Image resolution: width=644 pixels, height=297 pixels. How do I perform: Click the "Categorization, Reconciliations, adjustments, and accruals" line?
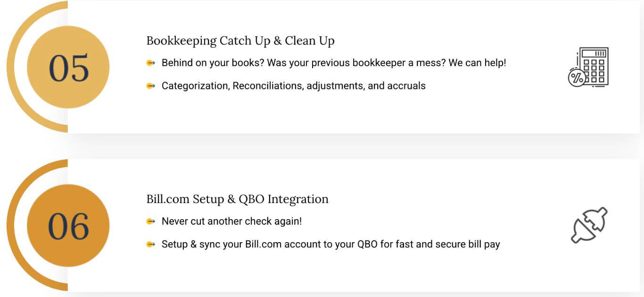(x=294, y=86)
